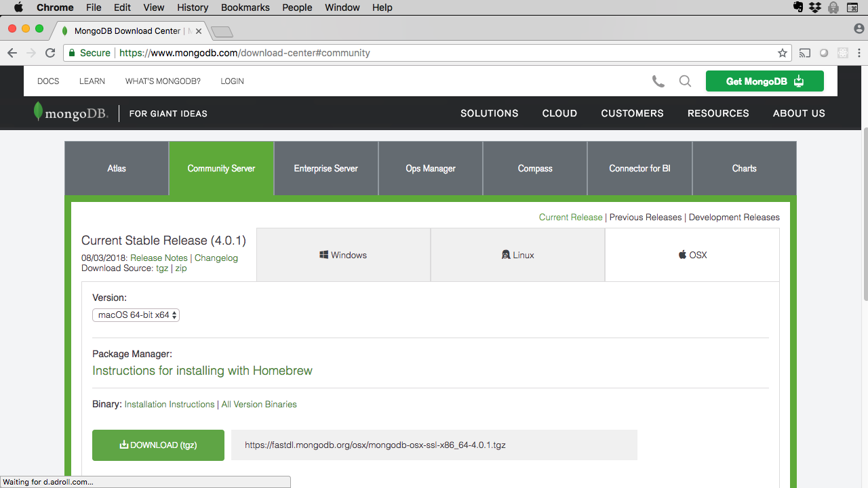Switch to the Charts tab
This screenshot has height=488, width=868.
point(744,168)
